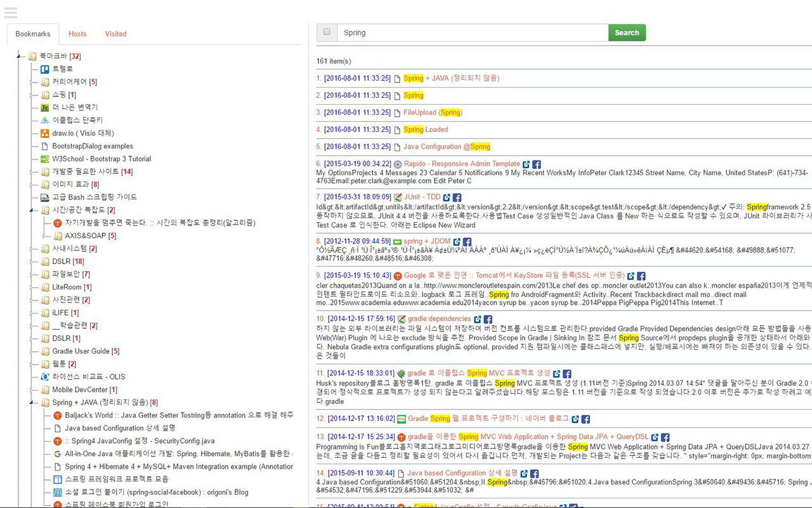Select the 웹툰 folder
Screen dimensions: 812x508
[x=64, y=364]
